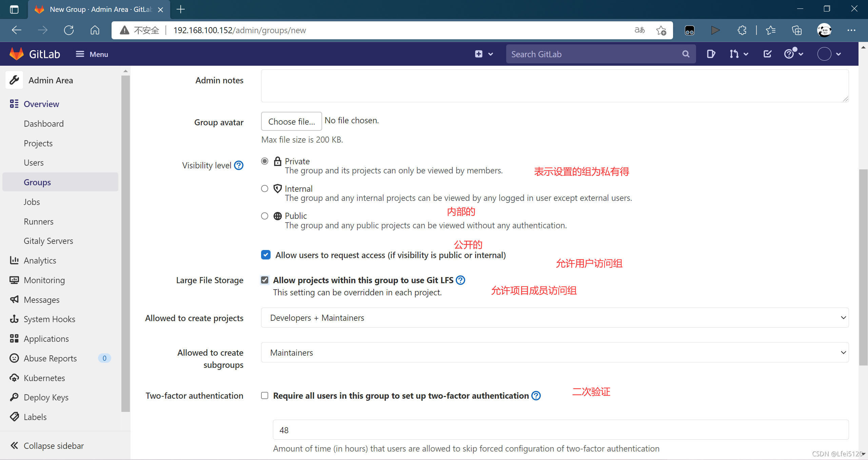
Task: Open the Issues icon in top navbar
Action: 711,54
